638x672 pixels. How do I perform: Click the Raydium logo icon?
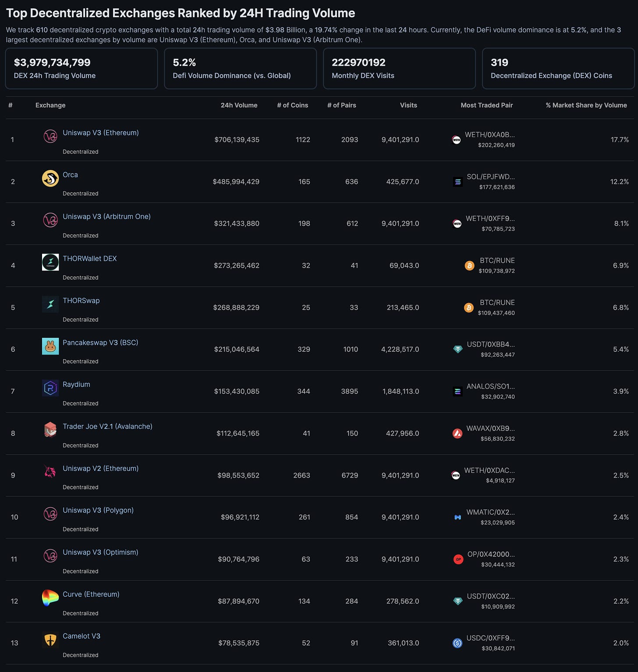click(50, 388)
